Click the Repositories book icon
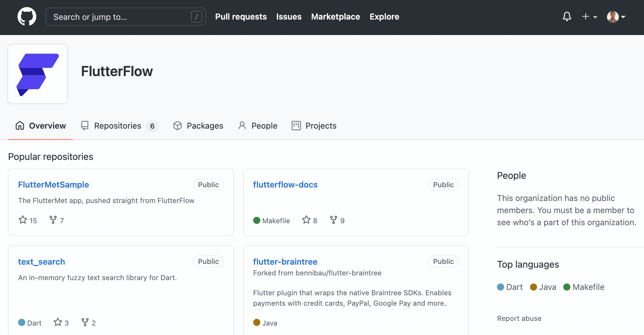This screenshot has width=644, height=335. pos(85,126)
